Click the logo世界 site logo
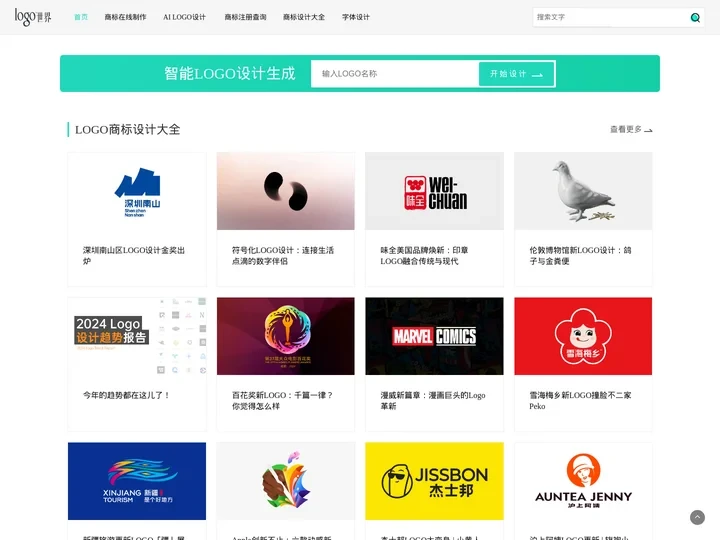Image resolution: width=720 pixels, height=540 pixels. 33,17
